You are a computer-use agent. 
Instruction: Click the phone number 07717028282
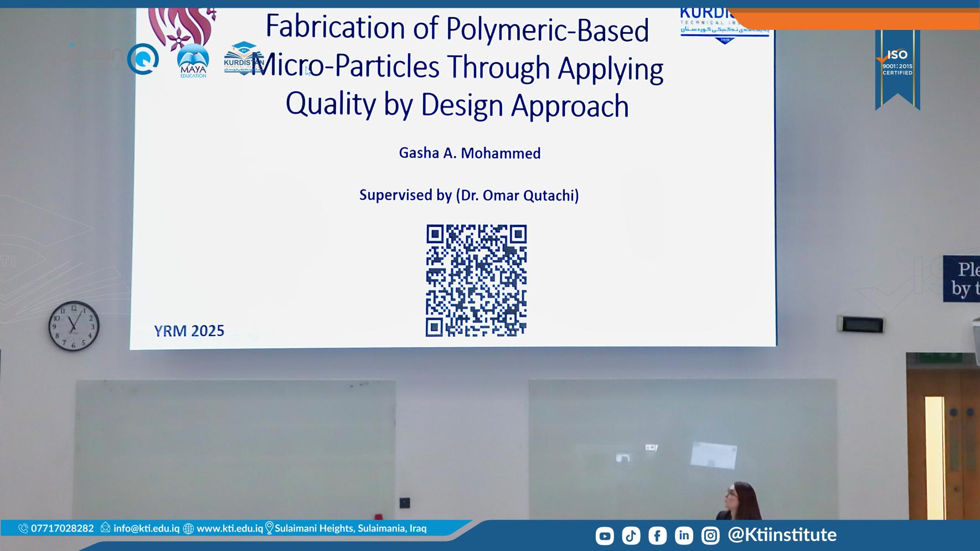point(62,528)
